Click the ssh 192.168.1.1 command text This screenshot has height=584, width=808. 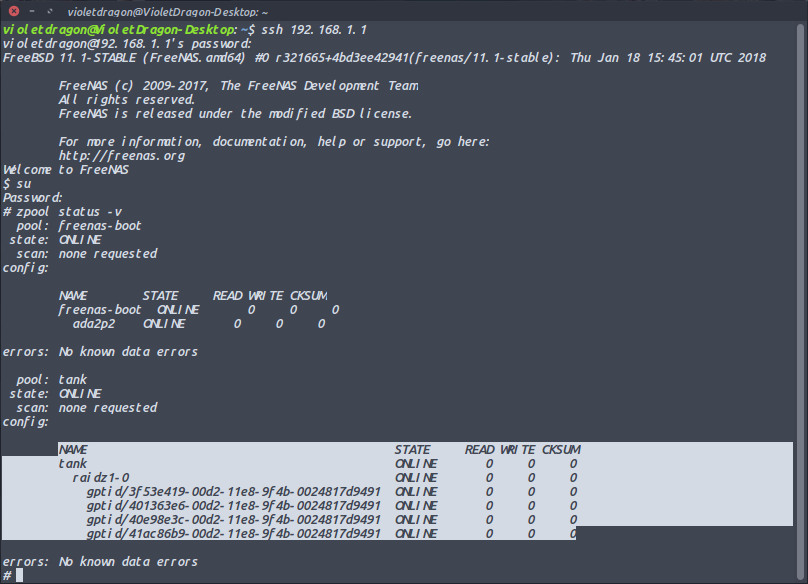coord(314,30)
